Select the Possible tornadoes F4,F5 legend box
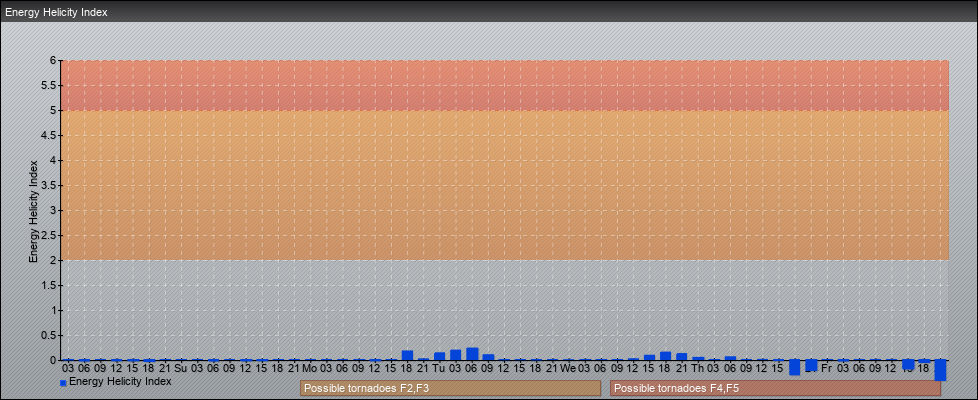Screen dimensions: 978x400 click(x=775, y=388)
